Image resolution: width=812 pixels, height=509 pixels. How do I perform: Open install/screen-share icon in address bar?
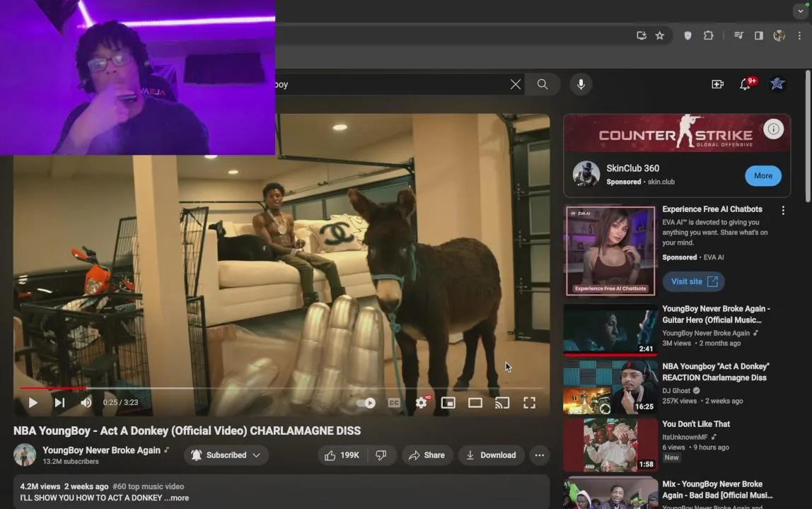click(x=641, y=36)
